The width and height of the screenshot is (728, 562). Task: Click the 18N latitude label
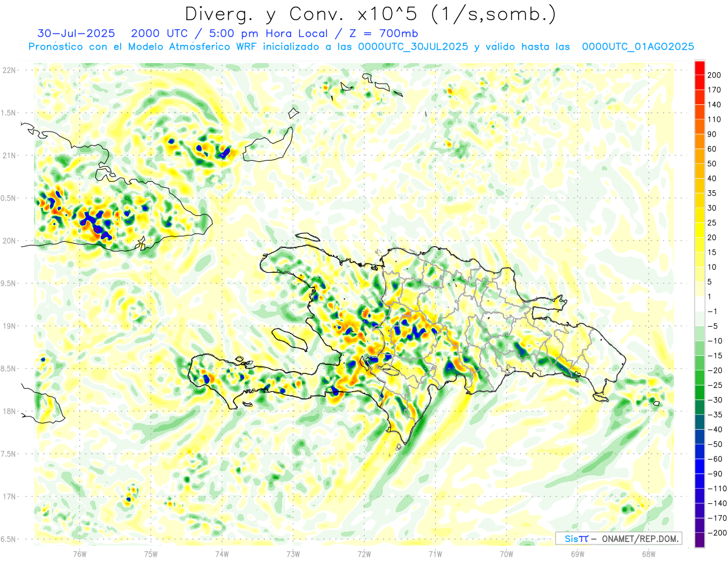(8, 411)
